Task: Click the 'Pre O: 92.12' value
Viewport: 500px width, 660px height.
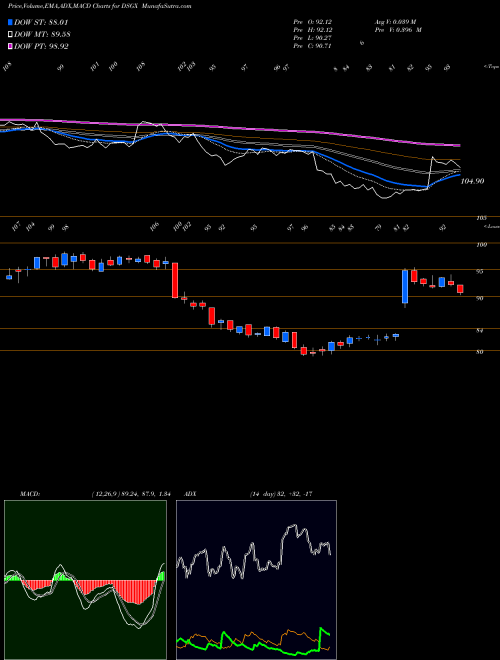Action: [312, 22]
